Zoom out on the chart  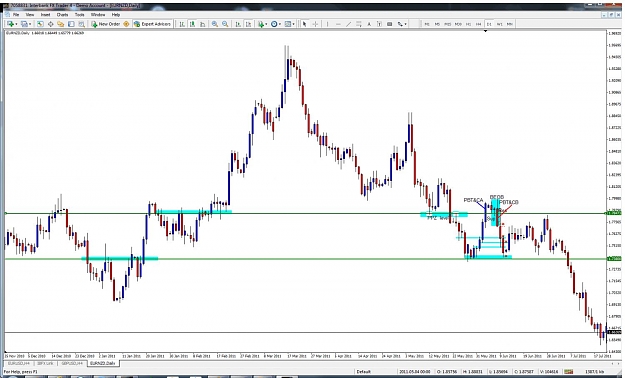click(225, 24)
